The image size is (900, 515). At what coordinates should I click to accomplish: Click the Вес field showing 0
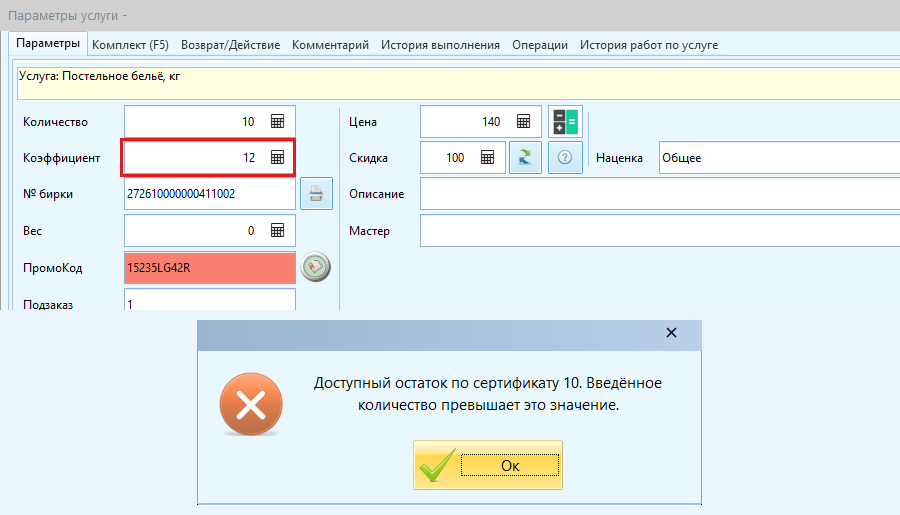210,230
